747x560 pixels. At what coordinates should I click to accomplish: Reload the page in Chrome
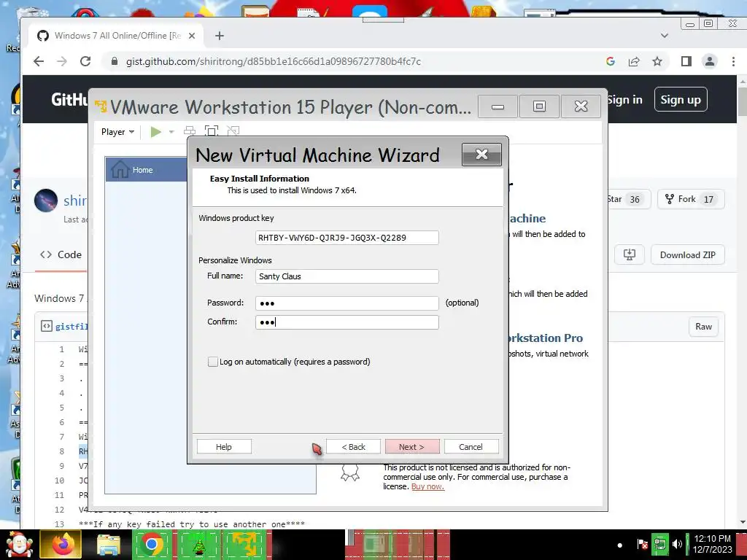pyautogui.click(x=85, y=61)
